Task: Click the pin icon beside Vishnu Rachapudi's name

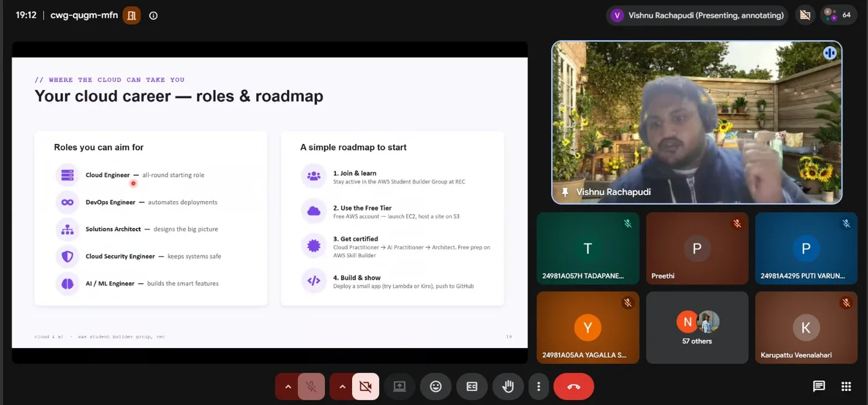Action: [x=565, y=192]
